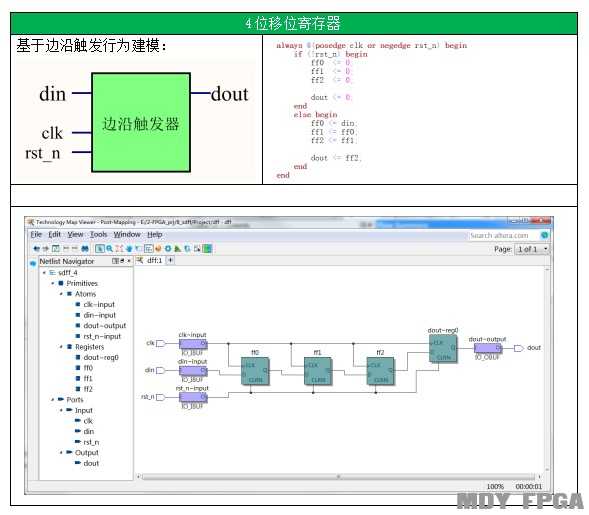Select the hand pan tool
The width and height of the screenshot is (589, 515).
[x=129, y=249]
